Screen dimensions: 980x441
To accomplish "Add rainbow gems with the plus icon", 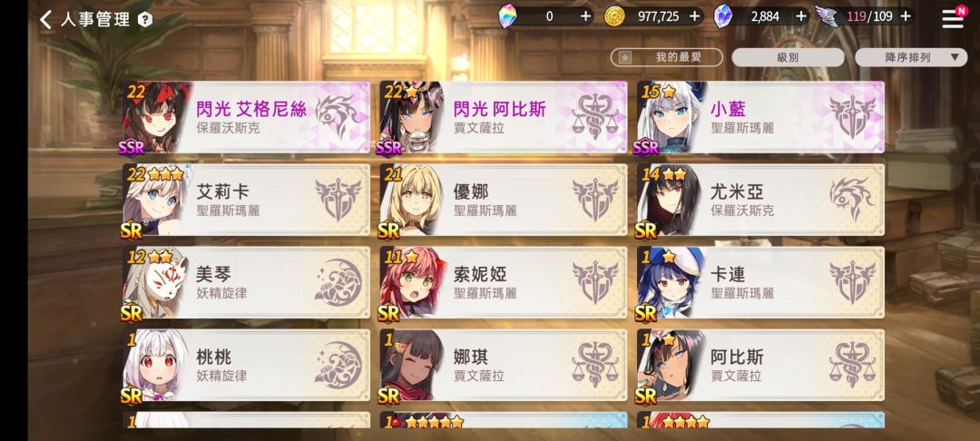I will tap(585, 16).
